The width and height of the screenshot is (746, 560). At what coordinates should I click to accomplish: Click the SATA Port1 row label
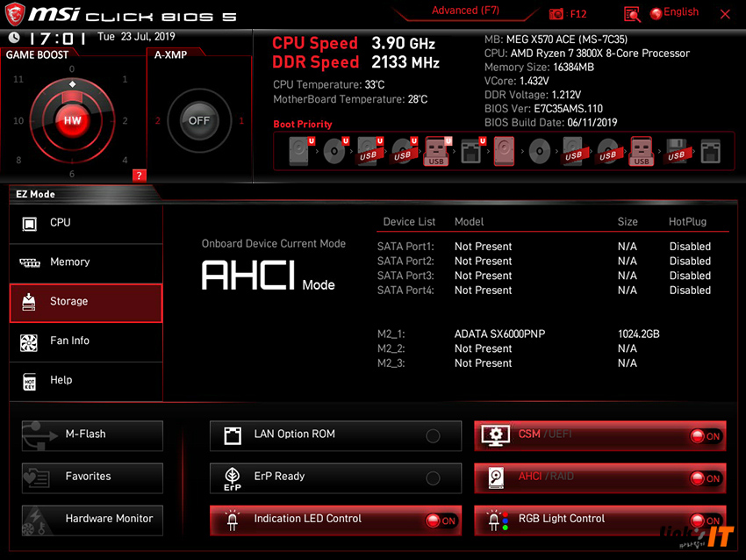[x=405, y=247]
